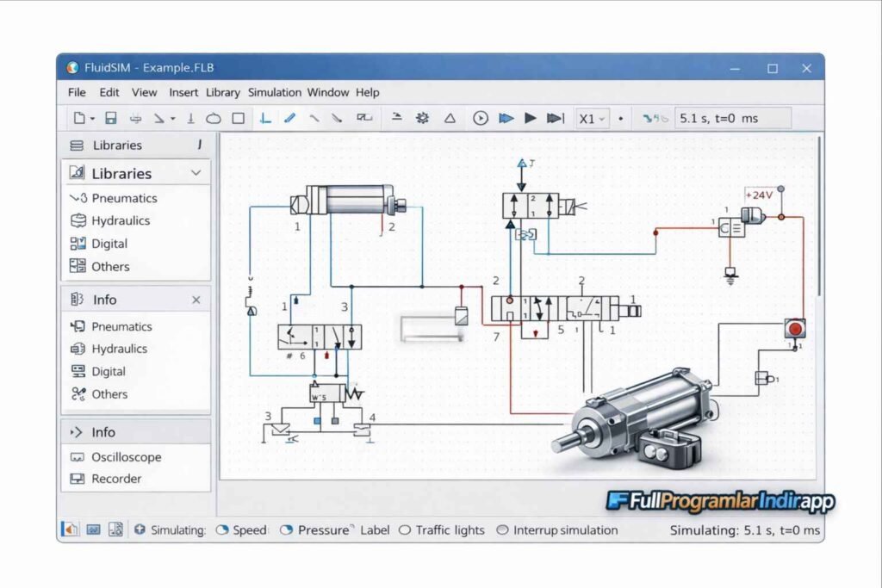Click the blue step-forward simulation icon

click(x=506, y=118)
